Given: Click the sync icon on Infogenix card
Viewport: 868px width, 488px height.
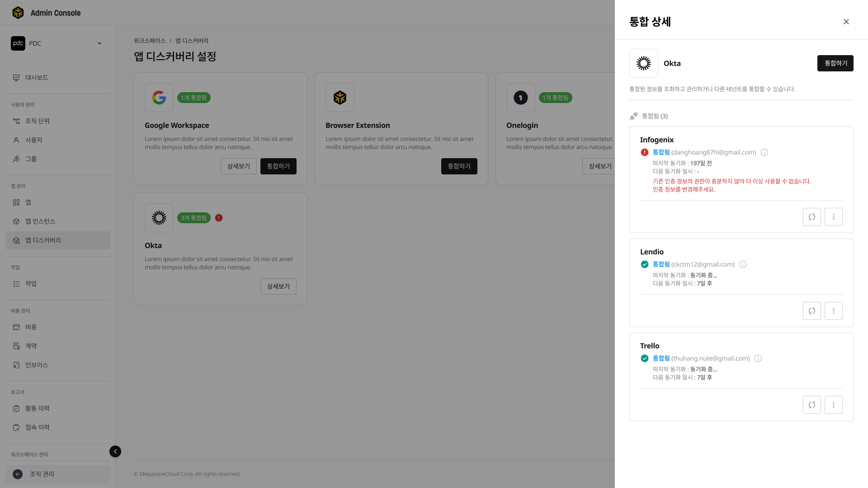Looking at the screenshot, I should coord(811,217).
